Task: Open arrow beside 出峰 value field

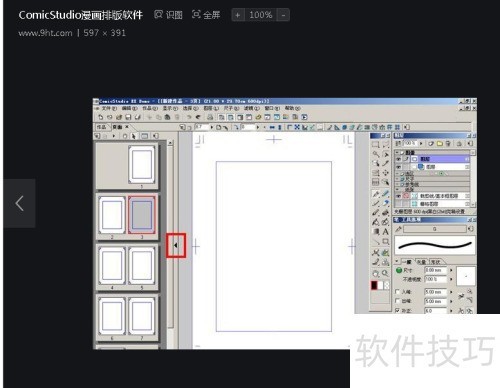Action: pyautogui.click(x=451, y=301)
